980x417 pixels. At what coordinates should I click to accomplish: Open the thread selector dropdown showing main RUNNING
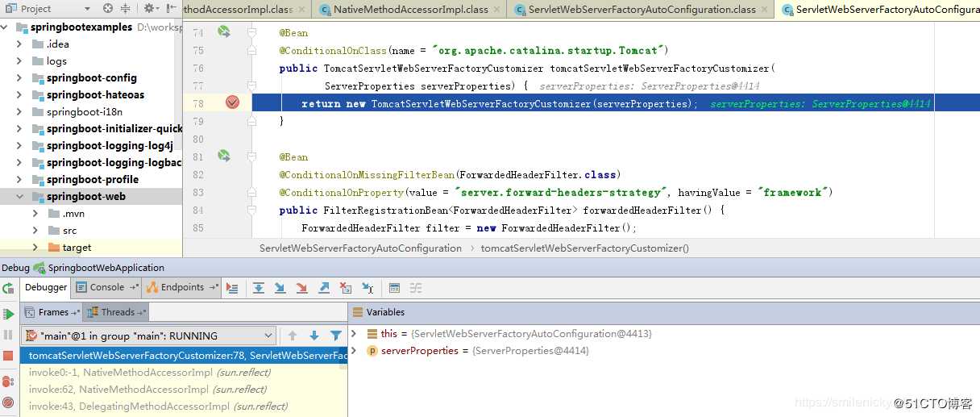click(150, 336)
